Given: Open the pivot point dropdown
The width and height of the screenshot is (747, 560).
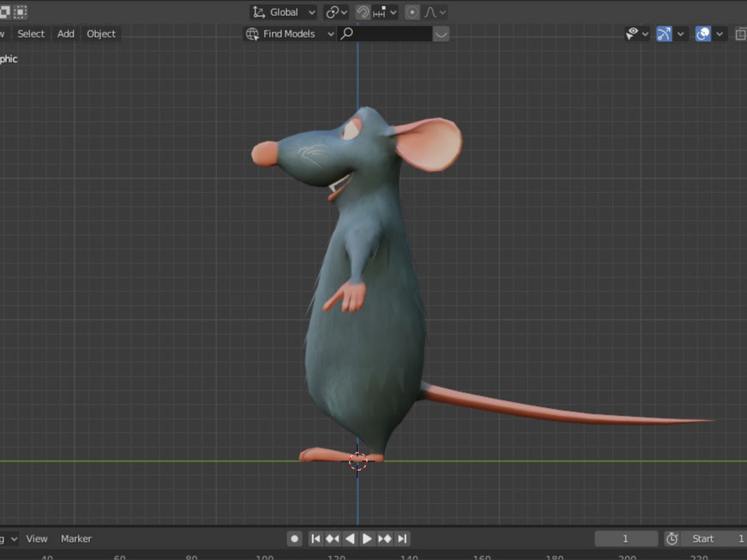Looking at the screenshot, I should coord(336,13).
